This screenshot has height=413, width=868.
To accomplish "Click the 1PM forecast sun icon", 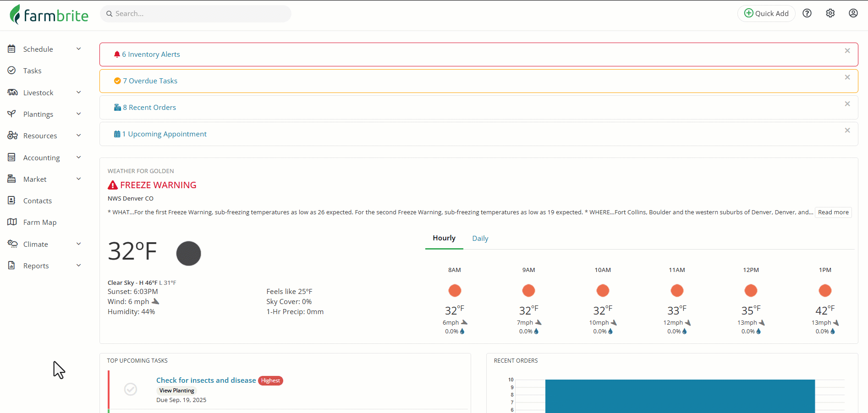I will [825, 290].
